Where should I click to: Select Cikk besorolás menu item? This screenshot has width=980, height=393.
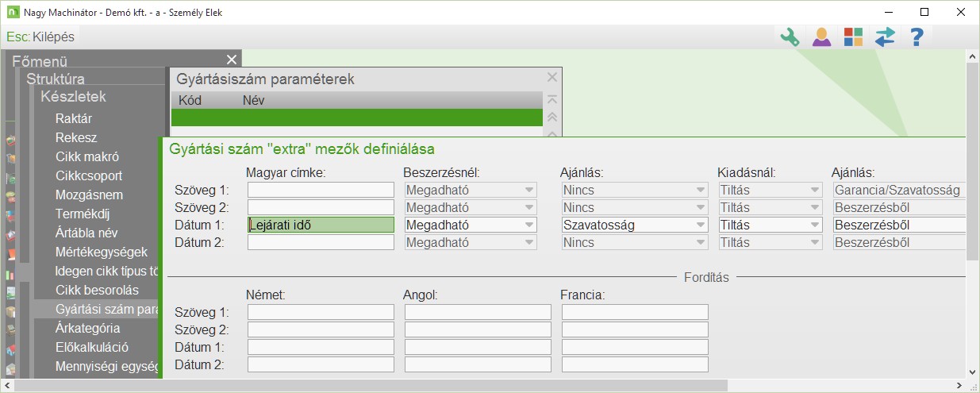[x=97, y=290]
